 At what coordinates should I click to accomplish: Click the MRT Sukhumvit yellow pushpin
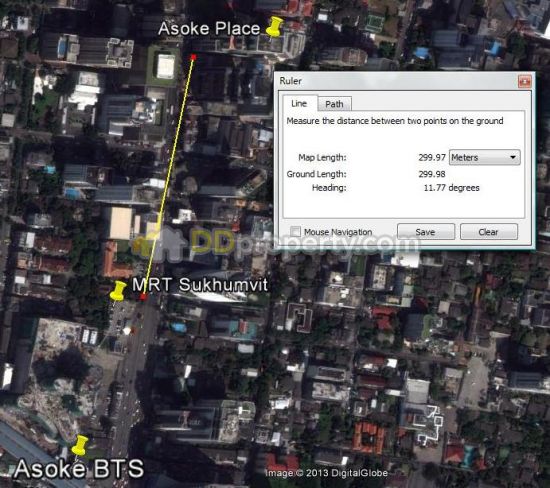(118, 291)
